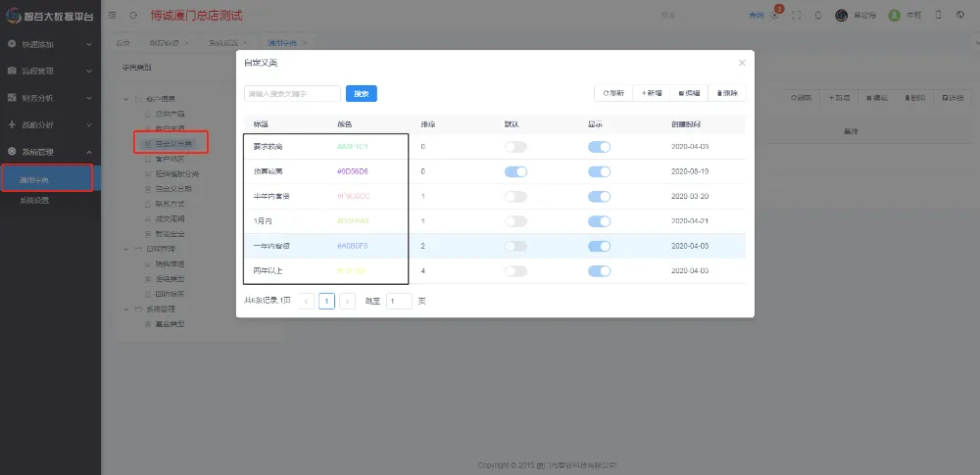980x475 pixels.
Task: Enable 默认 toggle for first table row
Action: (x=515, y=147)
